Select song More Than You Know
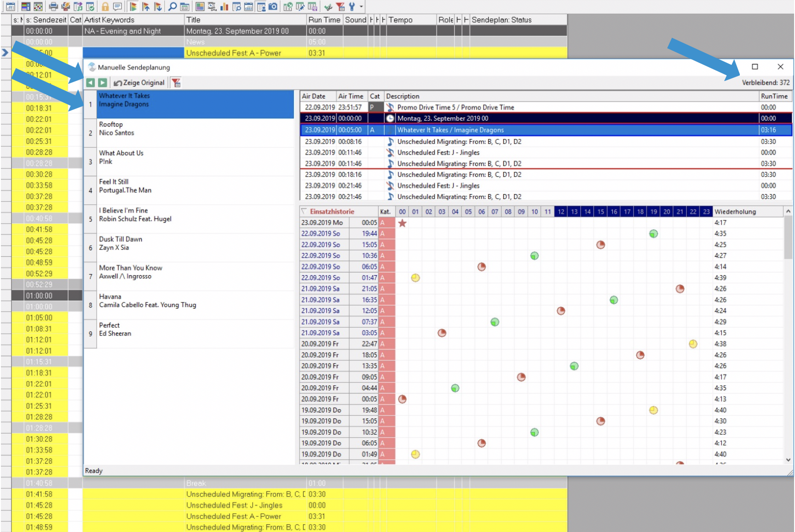The width and height of the screenshot is (795, 532). 189,276
